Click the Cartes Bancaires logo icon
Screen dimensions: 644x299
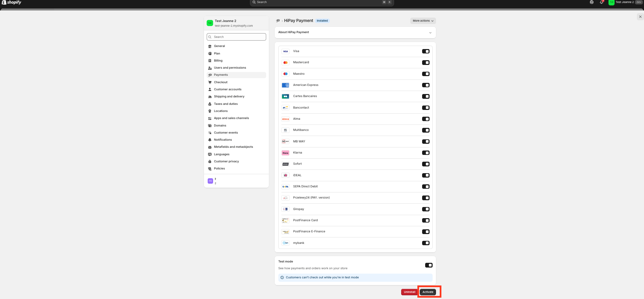tap(285, 96)
